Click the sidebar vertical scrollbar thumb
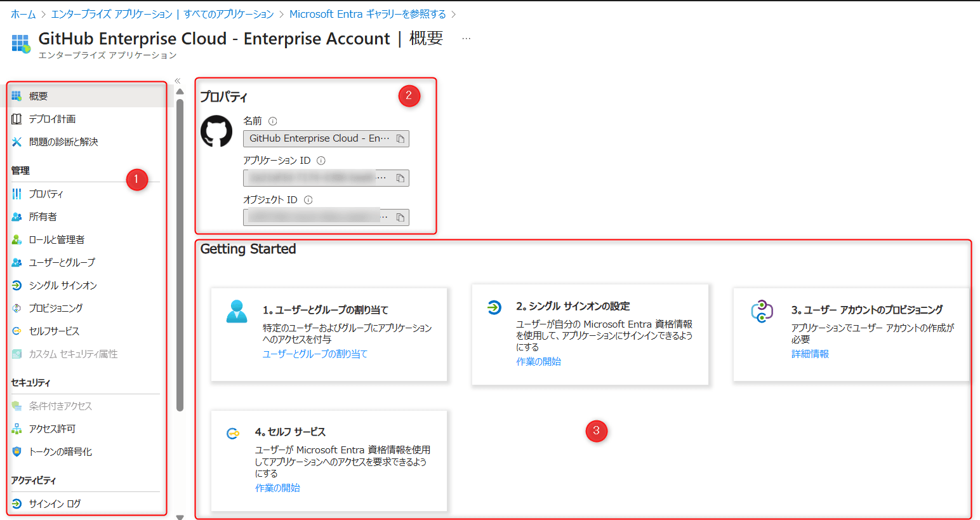This screenshot has height=520, width=980. coord(180,255)
